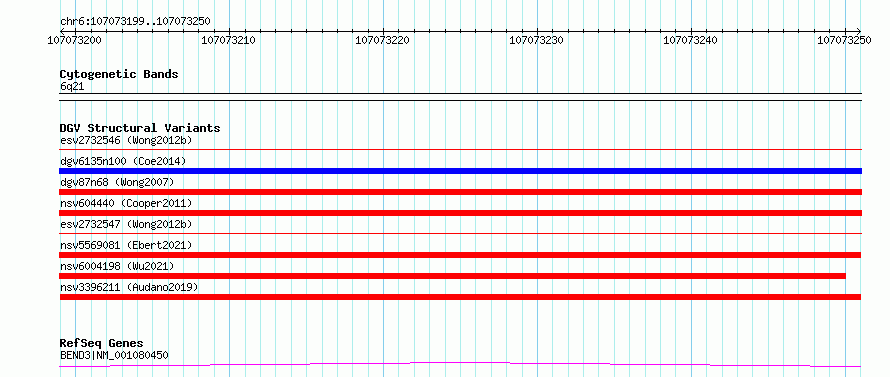Viewport: 890px width, 377px height.
Task: Click ruler position 107073210
Action: [x=229, y=40]
